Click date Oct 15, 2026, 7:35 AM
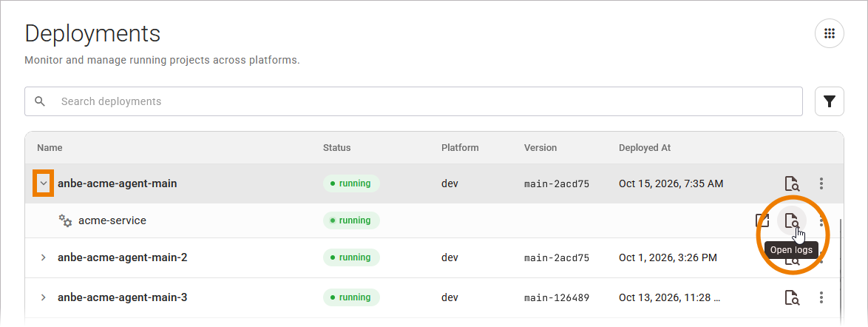 pyautogui.click(x=671, y=183)
